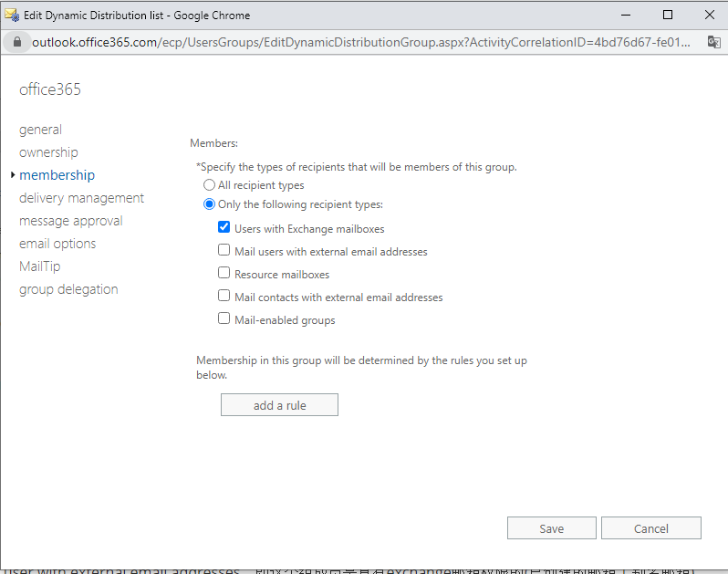This screenshot has height=574, width=728.
Task: Switch to email options
Action: point(57,244)
